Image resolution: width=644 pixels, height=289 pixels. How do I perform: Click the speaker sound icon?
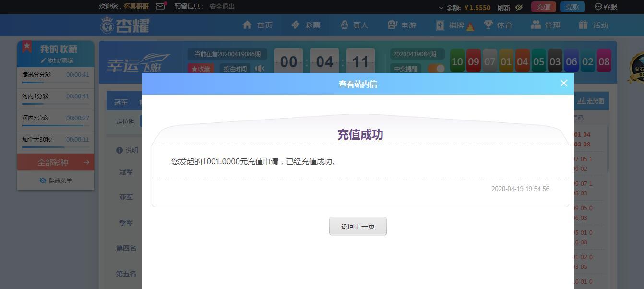click(x=260, y=69)
